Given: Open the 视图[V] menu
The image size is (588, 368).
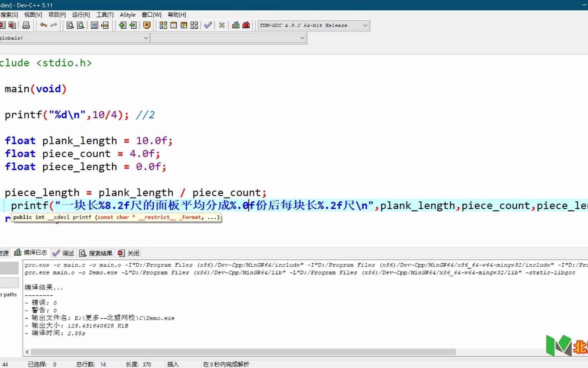Looking at the screenshot, I should point(33,15).
